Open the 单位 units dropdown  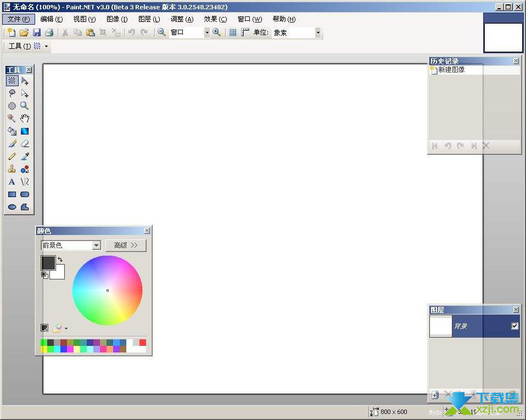coord(318,32)
